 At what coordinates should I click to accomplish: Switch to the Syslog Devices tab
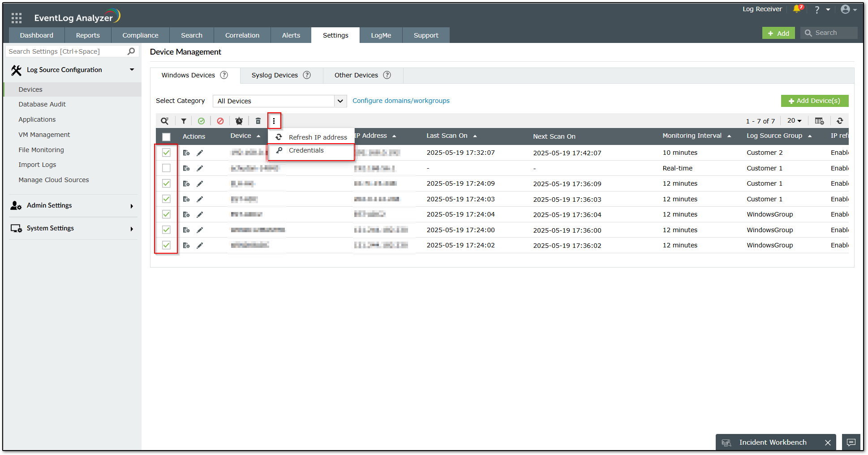[x=275, y=75]
